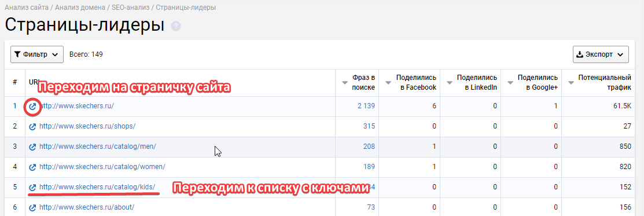
Task: Open the Экспорт dropdown
Action: pos(601,54)
